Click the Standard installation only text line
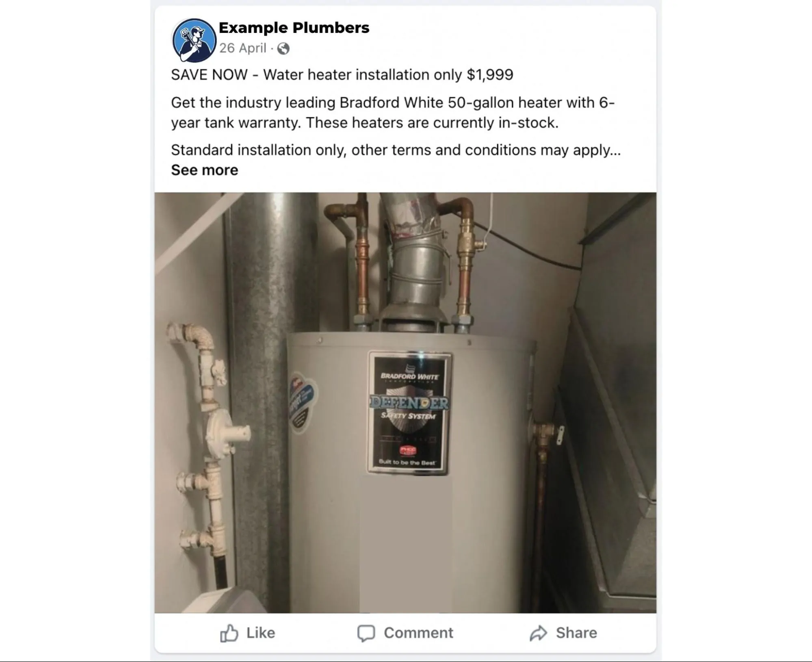 tap(396, 150)
